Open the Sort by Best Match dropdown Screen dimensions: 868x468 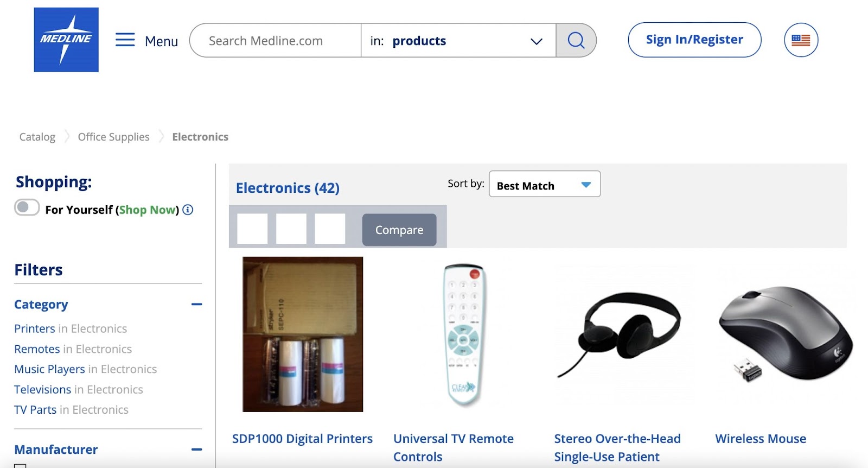point(544,185)
